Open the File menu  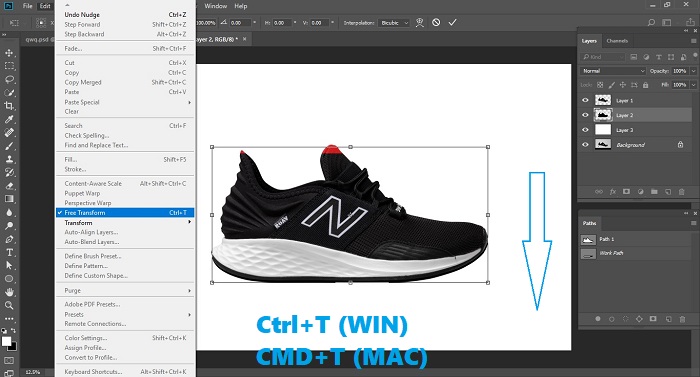click(x=27, y=6)
